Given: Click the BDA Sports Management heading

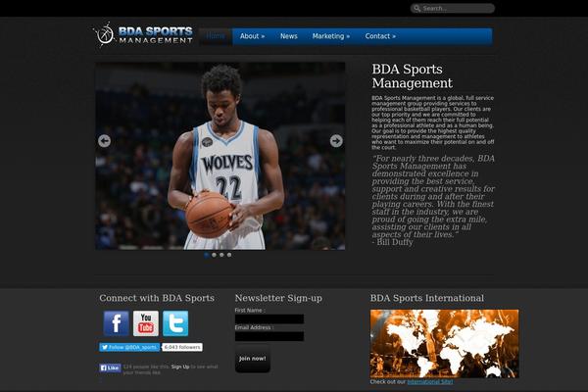Looking at the screenshot, I should 413,75.
